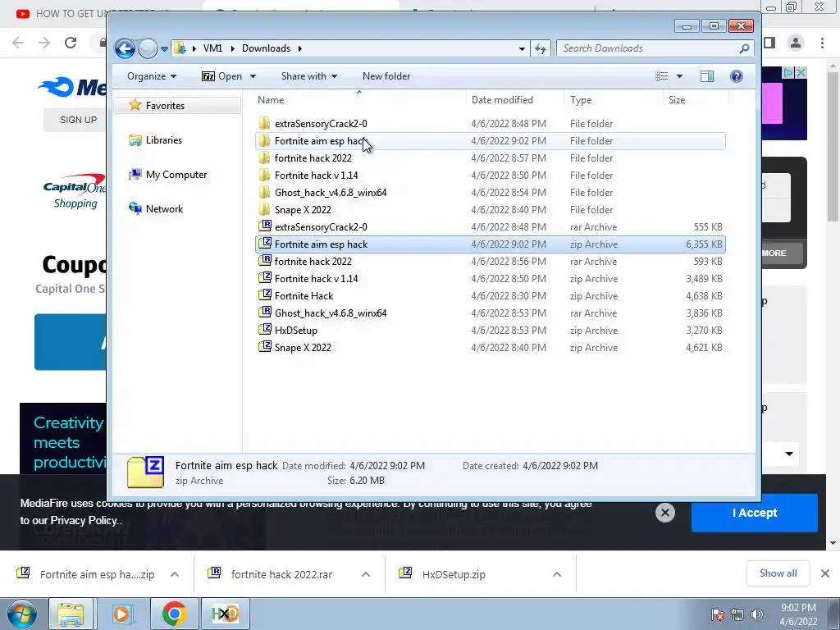
Task: Close the Chrome downloads shelf
Action: (x=825, y=573)
